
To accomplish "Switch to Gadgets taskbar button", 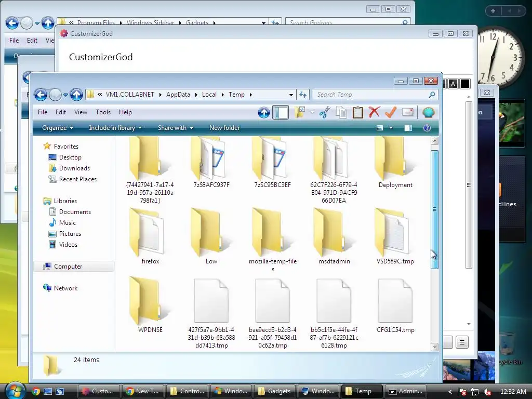I will coord(274,391).
